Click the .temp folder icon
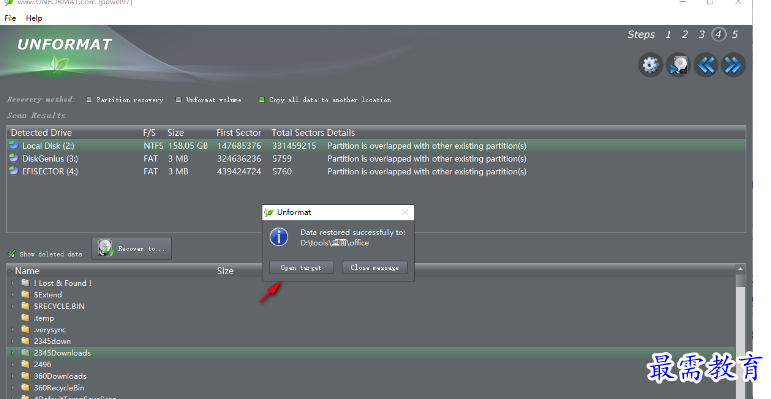Viewport: 771px width, 399px height. (x=26, y=318)
